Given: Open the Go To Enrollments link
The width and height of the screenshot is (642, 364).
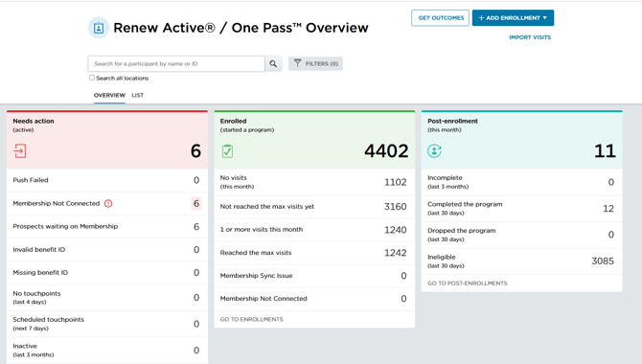Looking at the screenshot, I should tap(251, 319).
